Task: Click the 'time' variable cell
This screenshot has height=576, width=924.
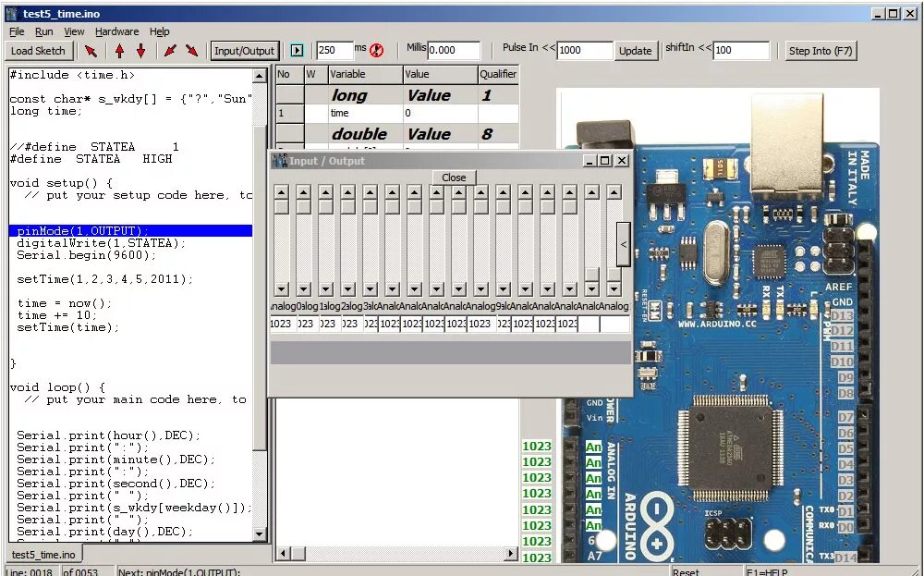Action: 365,113
